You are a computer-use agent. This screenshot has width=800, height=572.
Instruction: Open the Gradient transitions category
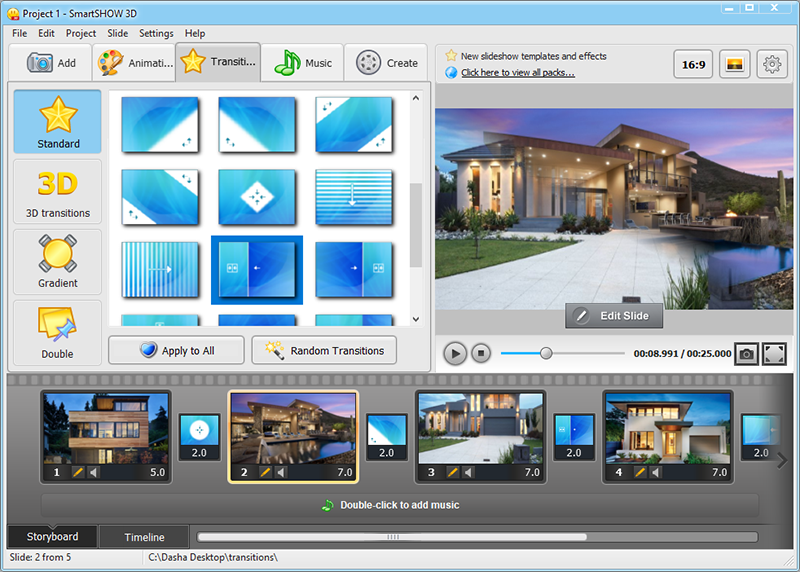(x=58, y=262)
